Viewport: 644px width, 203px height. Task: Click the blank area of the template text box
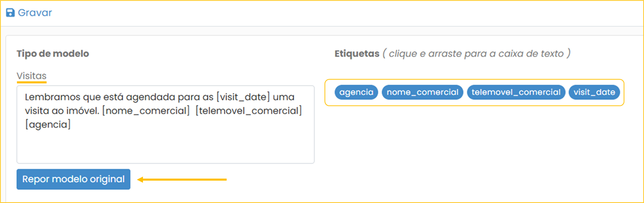tap(165, 146)
